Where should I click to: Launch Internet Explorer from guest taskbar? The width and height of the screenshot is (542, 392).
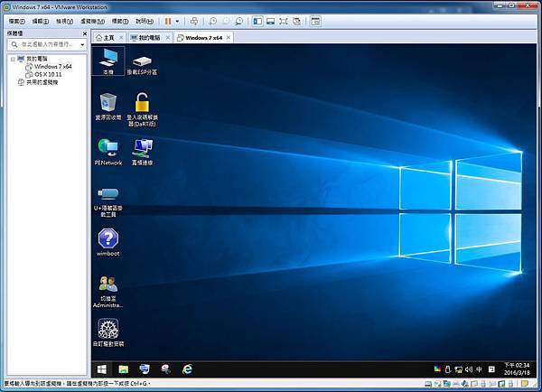[187, 369]
